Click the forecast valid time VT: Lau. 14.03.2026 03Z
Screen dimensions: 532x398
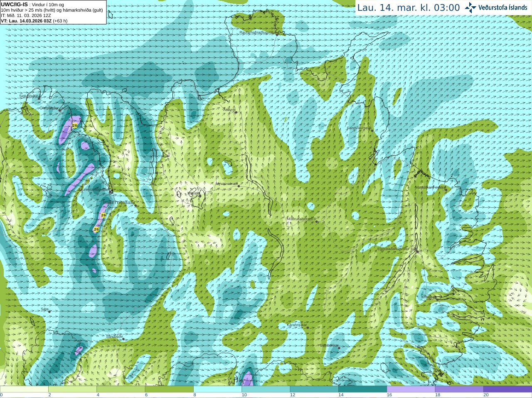[26, 21]
